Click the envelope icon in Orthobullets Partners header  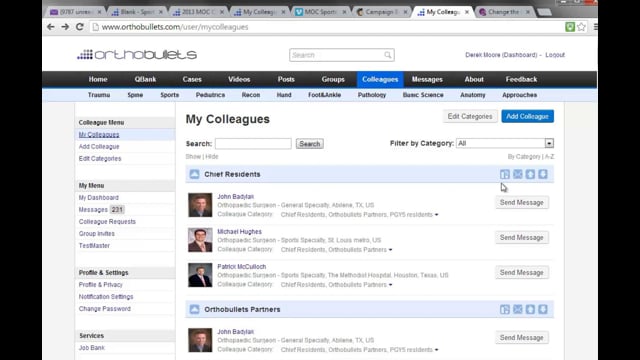[x=518, y=309]
